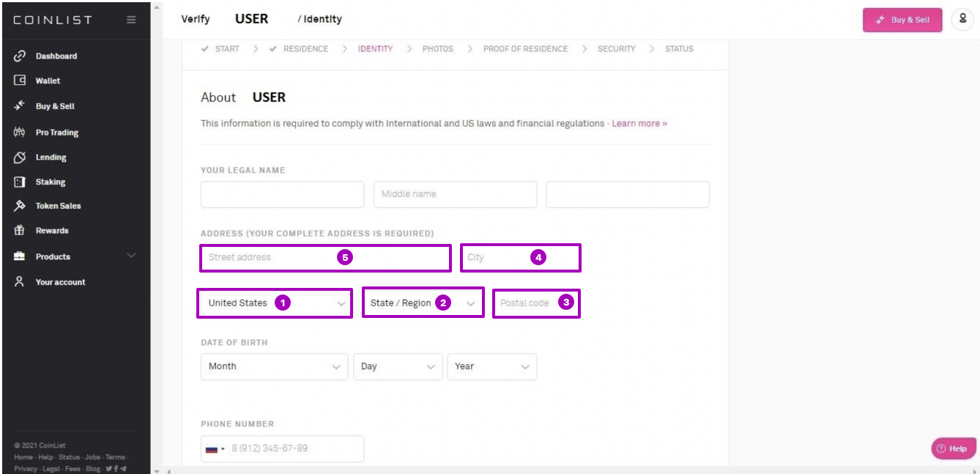The height and width of the screenshot is (474, 980).
Task: Expand the State / Region selector
Action: tap(423, 303)
